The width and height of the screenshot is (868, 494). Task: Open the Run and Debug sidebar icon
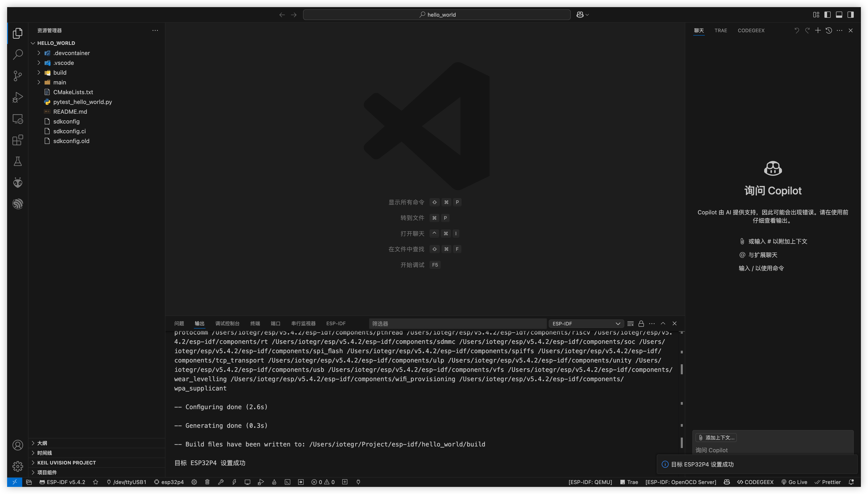pos(18,97)
